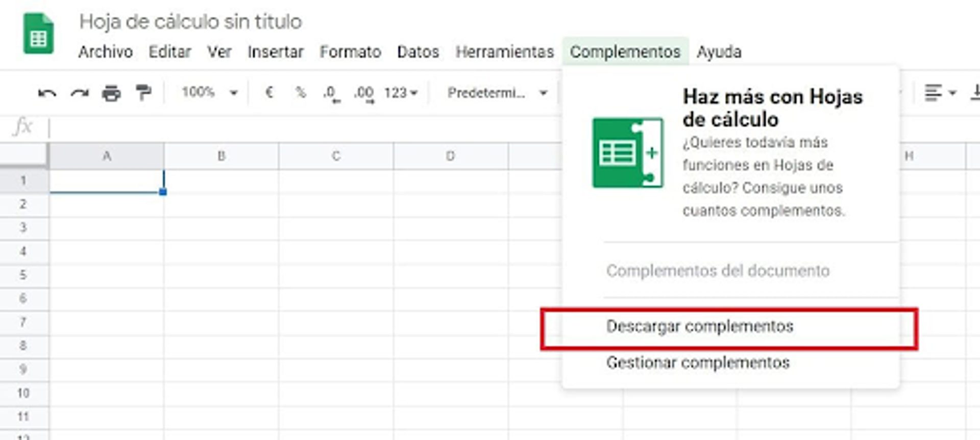Click the redo arrow icon
The width and height of the screenshot is (980, 440).
[x=80, y=93]
